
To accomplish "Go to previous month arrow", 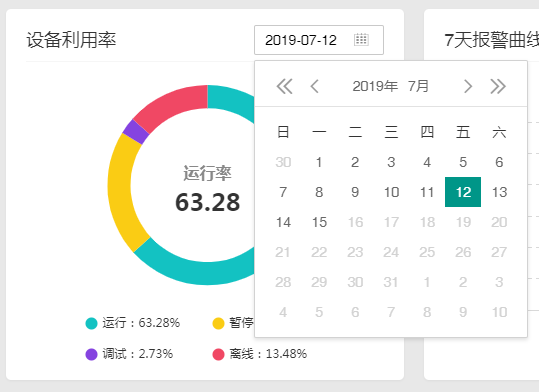I will click(315, 86).
